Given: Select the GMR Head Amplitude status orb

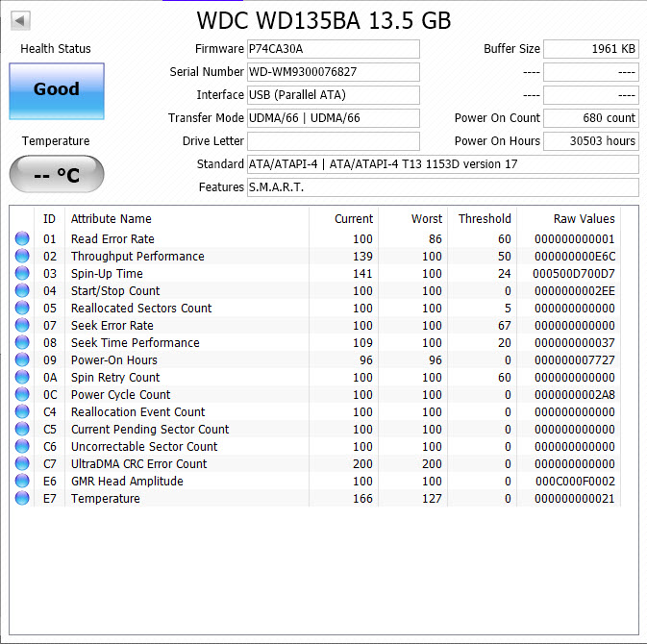Looking at the screenshot, I should click(x=22, y=481).
